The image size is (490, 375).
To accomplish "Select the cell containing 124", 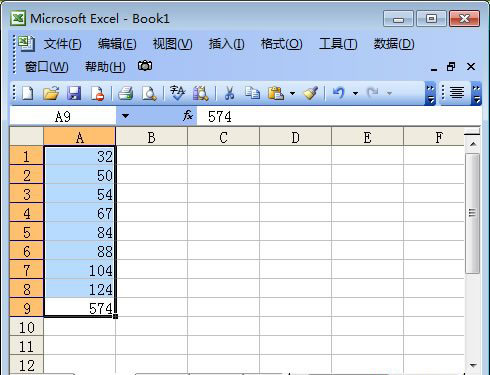I will point(79,289).
